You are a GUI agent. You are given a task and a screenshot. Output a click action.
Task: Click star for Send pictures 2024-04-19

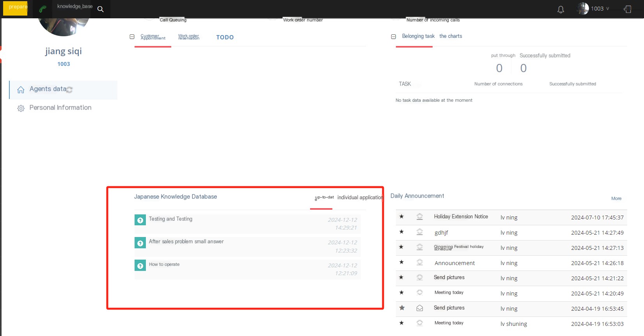point(402,308)
